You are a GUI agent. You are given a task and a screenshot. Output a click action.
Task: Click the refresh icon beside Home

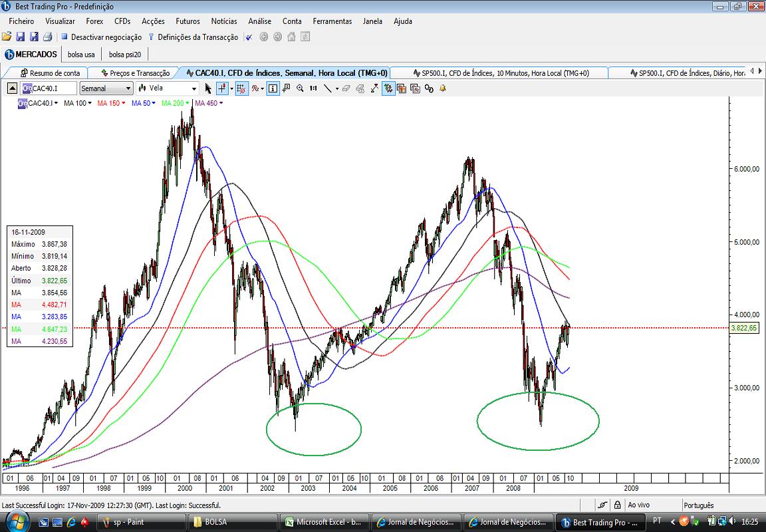305,37
